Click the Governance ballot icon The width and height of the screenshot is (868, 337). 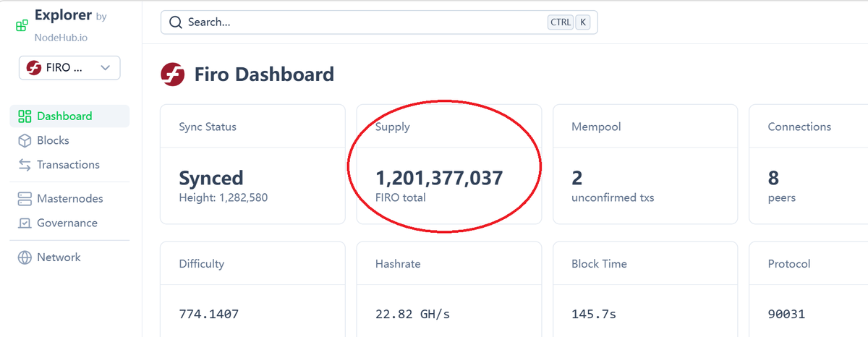[x=25, y=223]
